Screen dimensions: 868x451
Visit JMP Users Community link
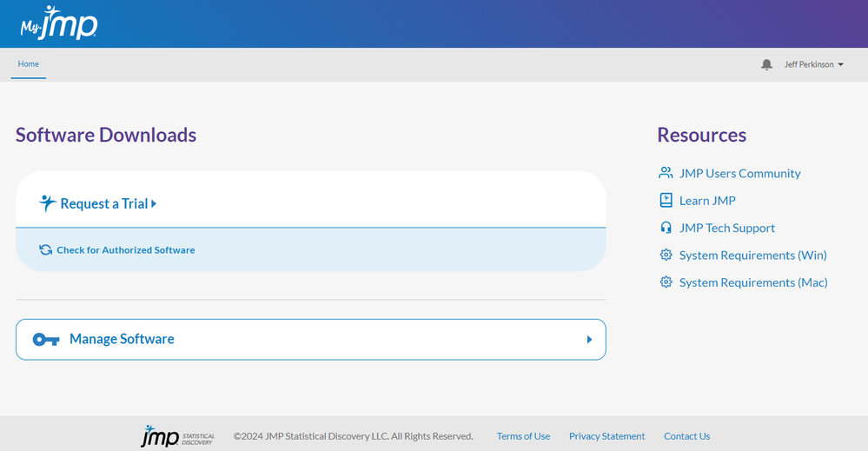point(740,173)
